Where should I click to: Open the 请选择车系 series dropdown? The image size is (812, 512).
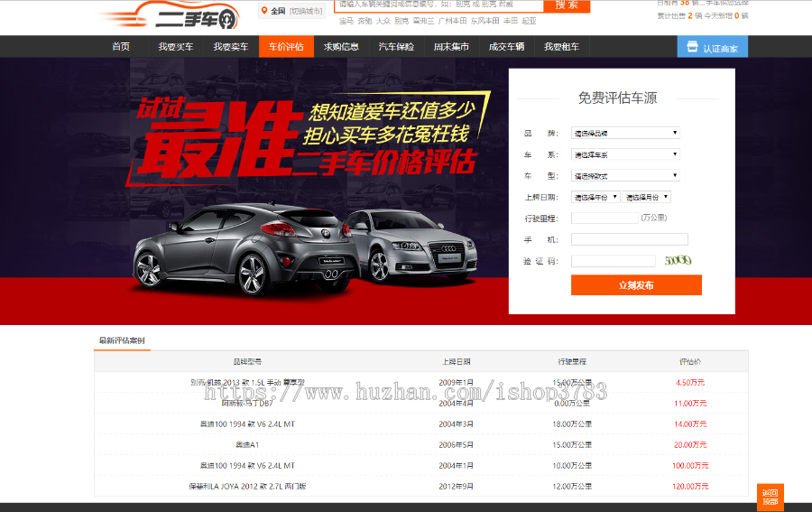tap(625, 154)
